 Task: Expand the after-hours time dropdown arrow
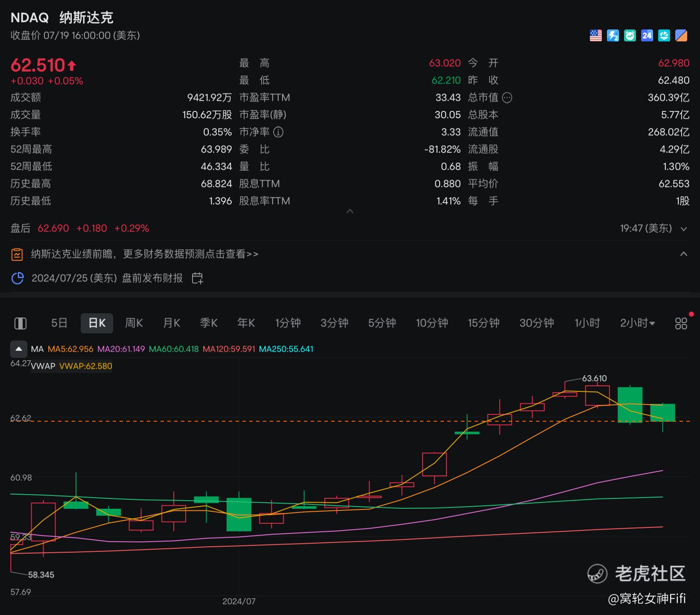coord(684,229)
